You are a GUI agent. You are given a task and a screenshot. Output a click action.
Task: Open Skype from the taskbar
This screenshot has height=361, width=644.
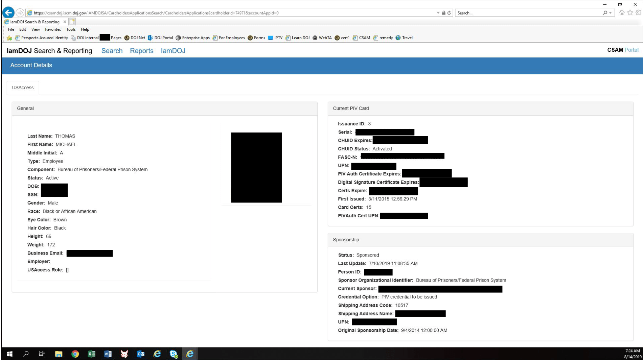coord(174,354)
